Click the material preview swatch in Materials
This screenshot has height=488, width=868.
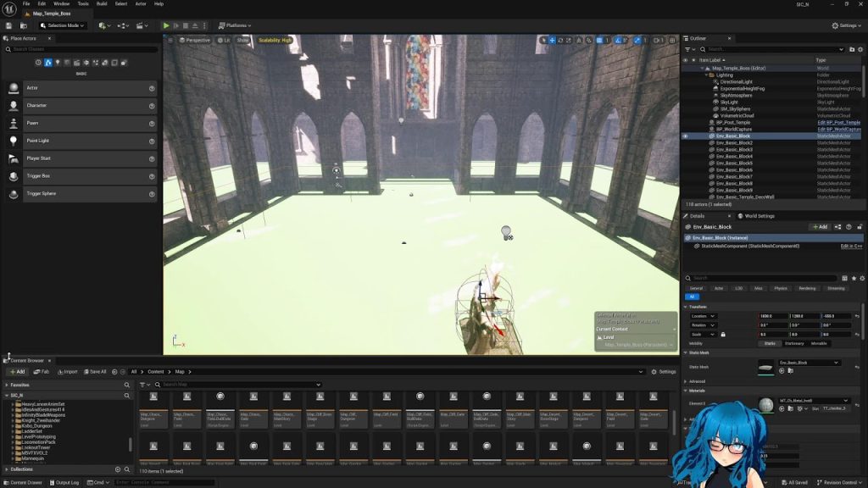(x=766, y=405)
